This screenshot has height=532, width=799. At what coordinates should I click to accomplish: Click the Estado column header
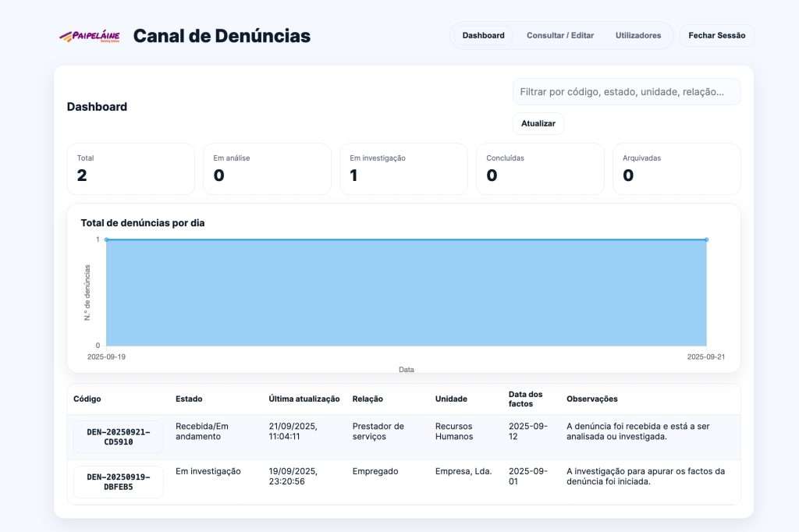coord(189,399)
